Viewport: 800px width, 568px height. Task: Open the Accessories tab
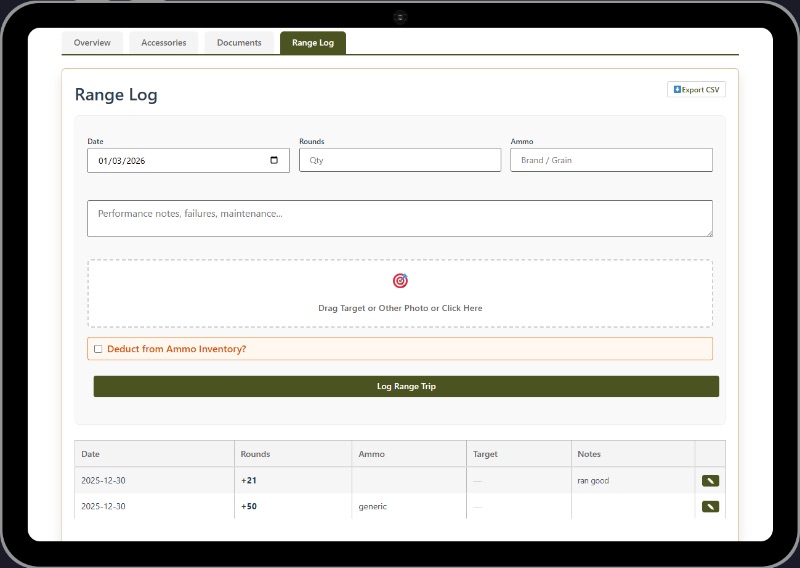click(163, 43)
